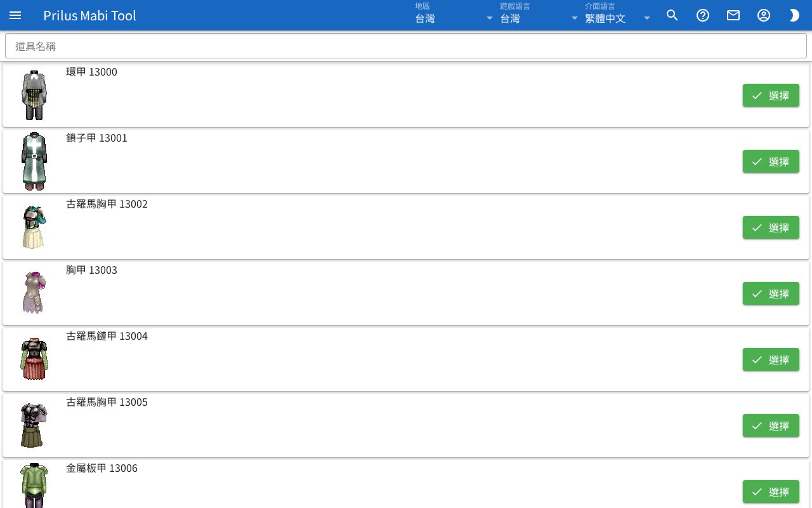Click the search magnifier icon
This screenshot has height=508, width=812.
[672, 15]
